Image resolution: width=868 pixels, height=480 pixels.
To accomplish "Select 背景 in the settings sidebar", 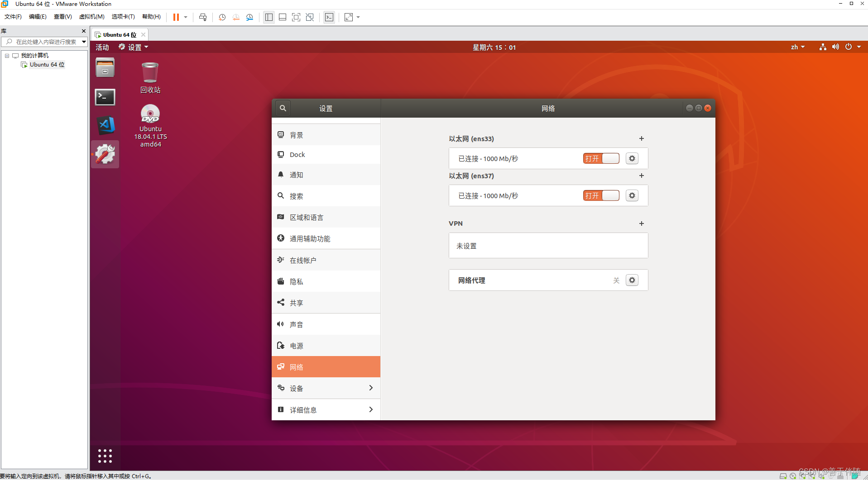I will coord(326,135).
